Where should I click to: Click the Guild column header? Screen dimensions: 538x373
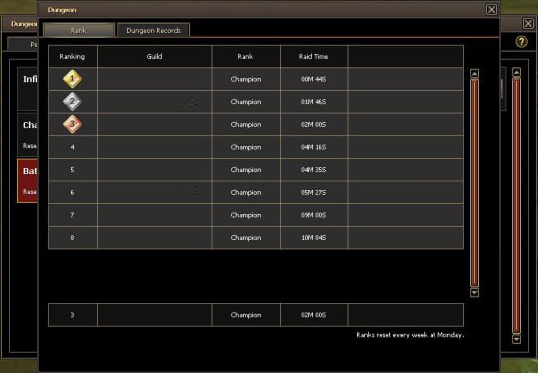pos(154,56)
